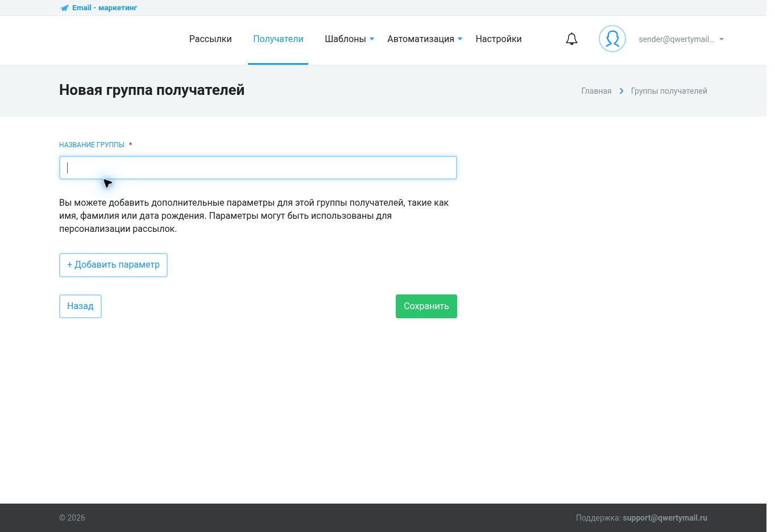Focus the Название группы input field

point(258,168)
